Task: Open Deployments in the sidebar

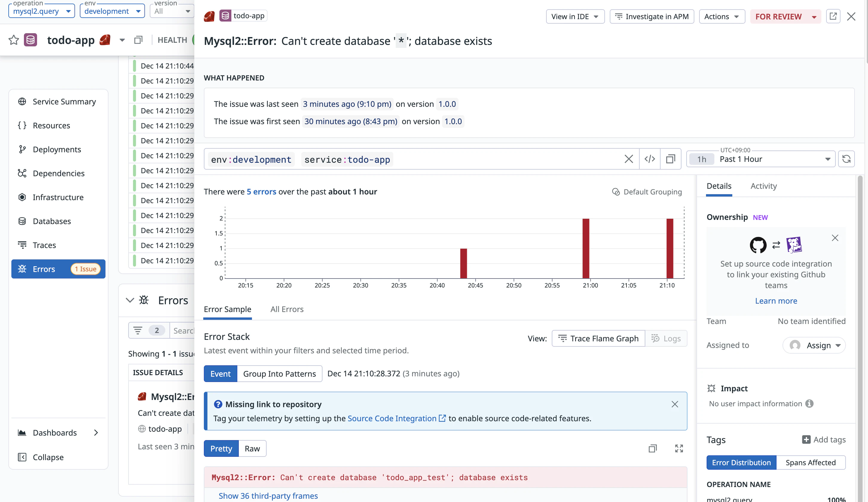Action: [58, 149]
